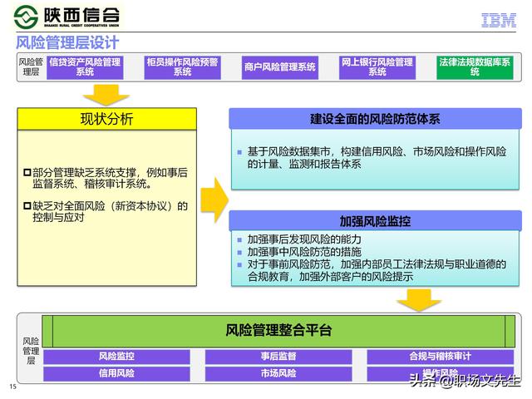Select the slide title 风险管理层设计
The height and width of the screenshot is (399, 532).
[x=67, y=42]
